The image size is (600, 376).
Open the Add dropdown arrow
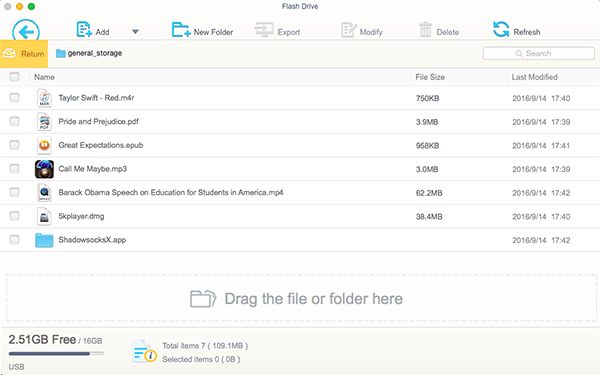pyautogui.click(x=135, y=32)
